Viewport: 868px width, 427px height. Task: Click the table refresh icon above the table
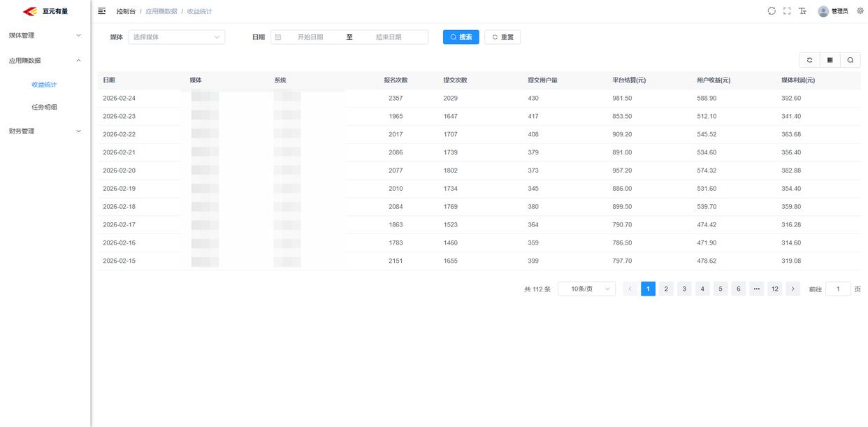point(809,60)
